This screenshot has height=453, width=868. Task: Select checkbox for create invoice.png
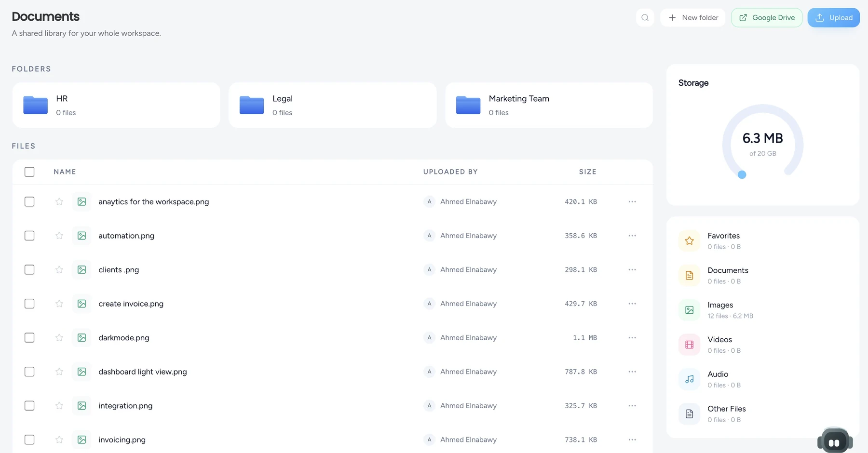coord(29,304)
